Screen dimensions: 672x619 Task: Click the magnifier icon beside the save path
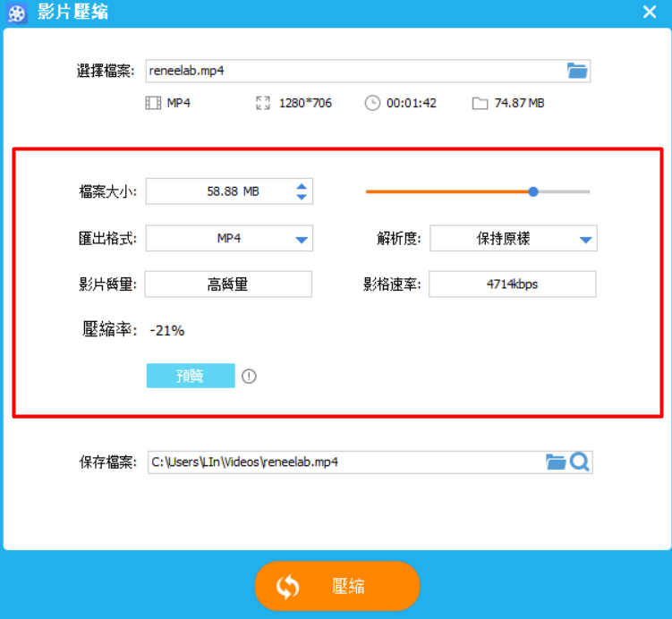coord(580,462)
